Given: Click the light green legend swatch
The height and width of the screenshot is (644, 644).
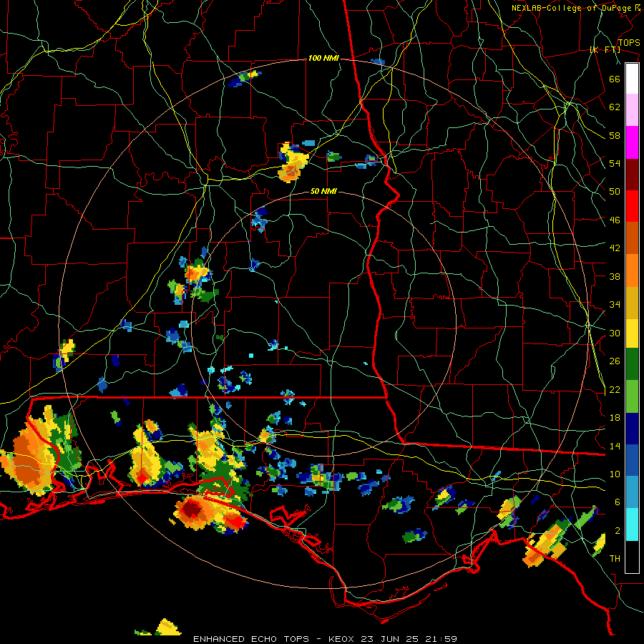Looking at the screenshot, I should coord(632,396).
